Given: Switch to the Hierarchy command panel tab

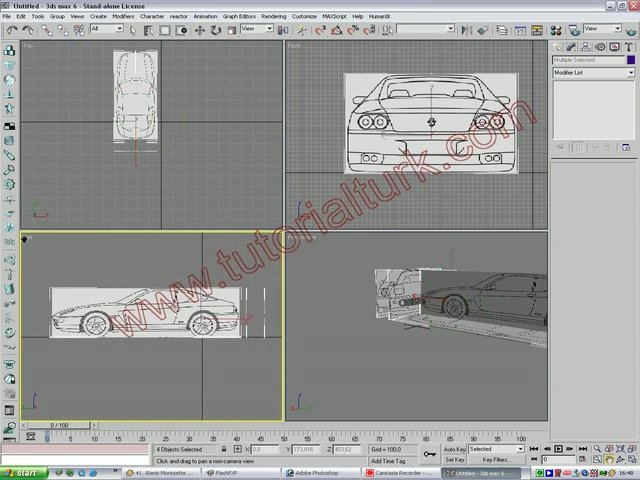Looking at the screenshot, I should click(x=585, y=47).
